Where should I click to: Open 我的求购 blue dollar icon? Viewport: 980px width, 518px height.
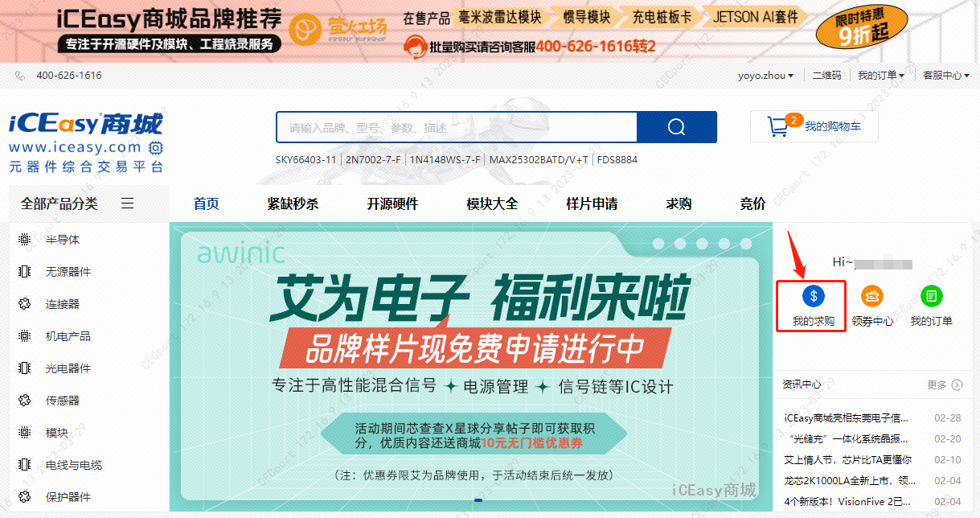pyautogui.click(x=813, y=296)
